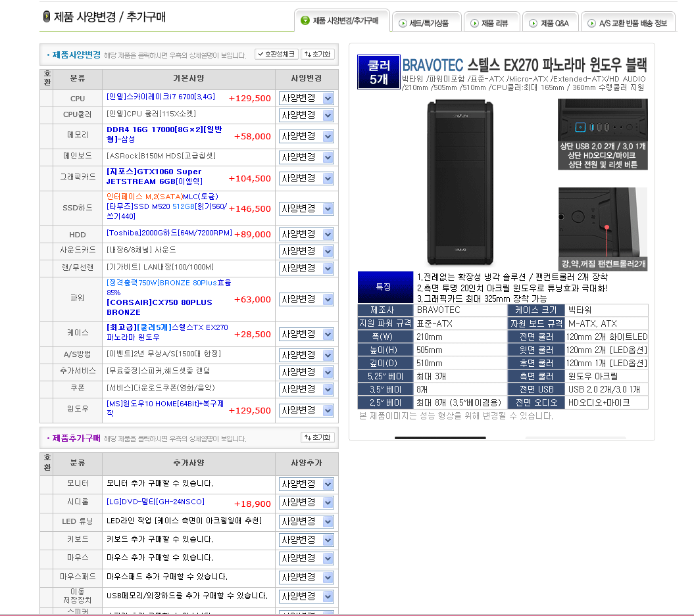Click the 호환성체크 compatibility check button
The image size is (694, 616).
click(276, 54)
